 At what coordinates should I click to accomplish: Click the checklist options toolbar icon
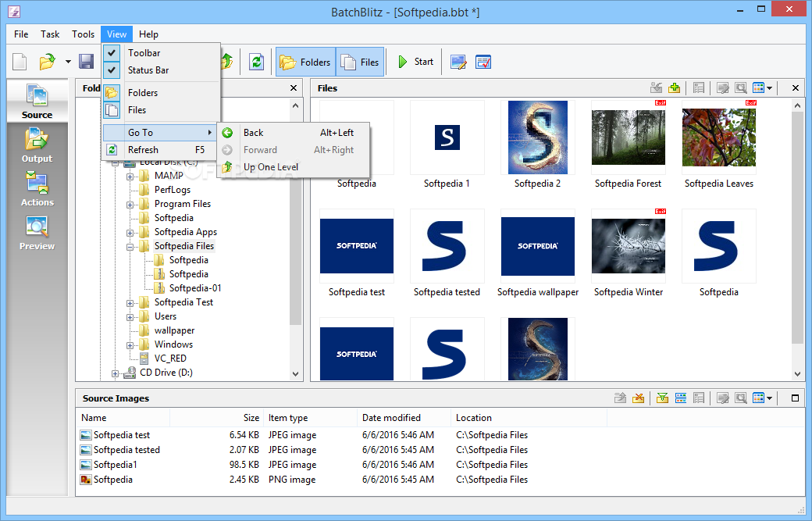pos(483,62)
